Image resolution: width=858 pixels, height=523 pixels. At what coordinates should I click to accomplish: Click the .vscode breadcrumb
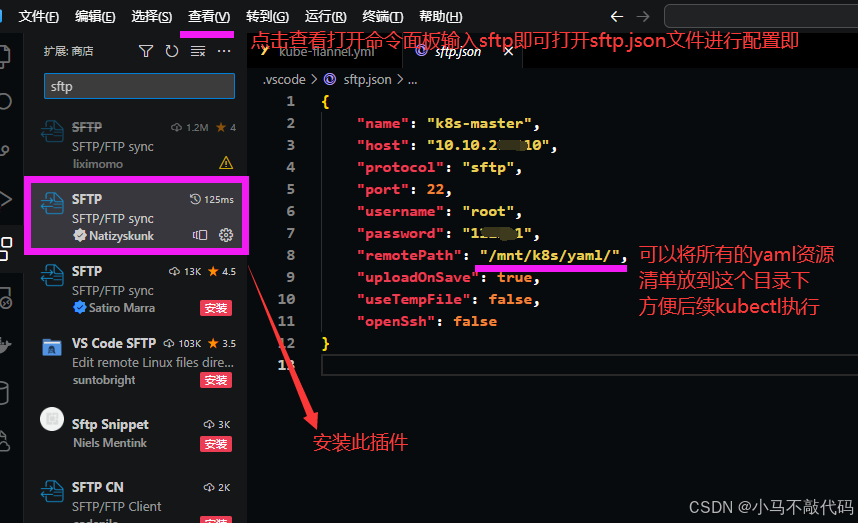click(x=284, y=80)
